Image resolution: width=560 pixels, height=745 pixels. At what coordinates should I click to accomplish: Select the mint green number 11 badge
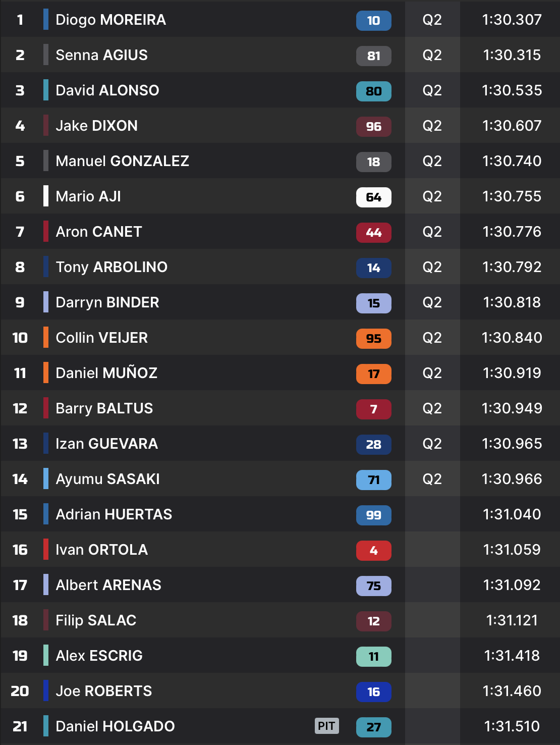pos(373,657)
